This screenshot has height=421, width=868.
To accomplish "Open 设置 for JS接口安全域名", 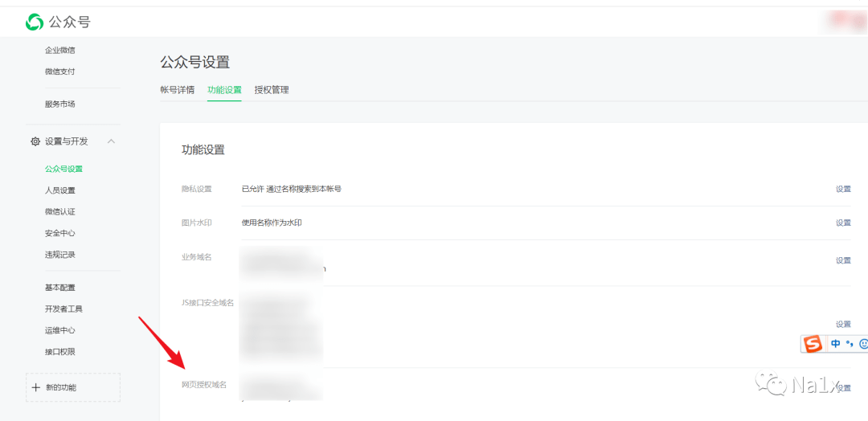I will coord(842,325).
